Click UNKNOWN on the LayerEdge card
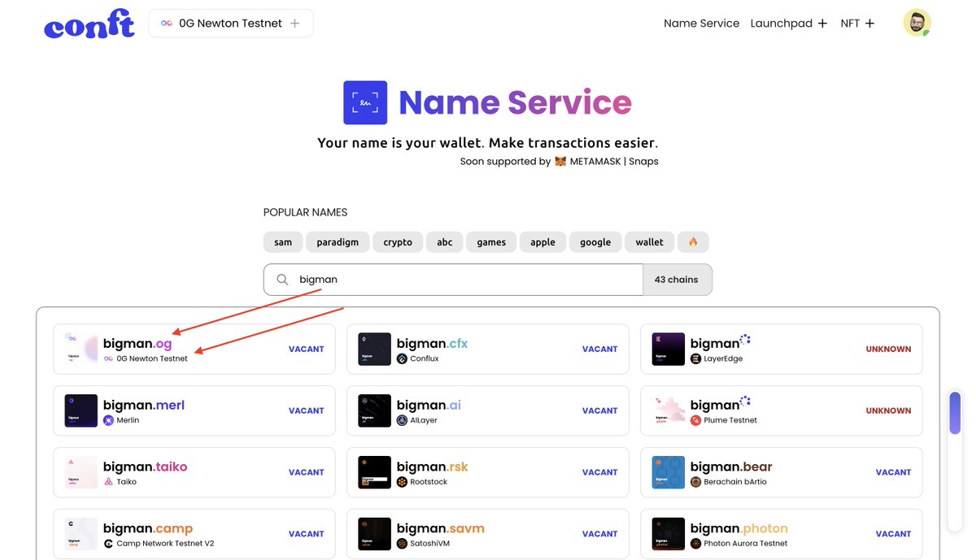 888,349
